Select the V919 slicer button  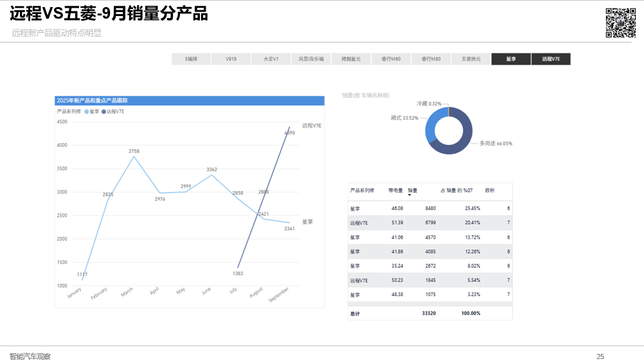click(231, 59)
